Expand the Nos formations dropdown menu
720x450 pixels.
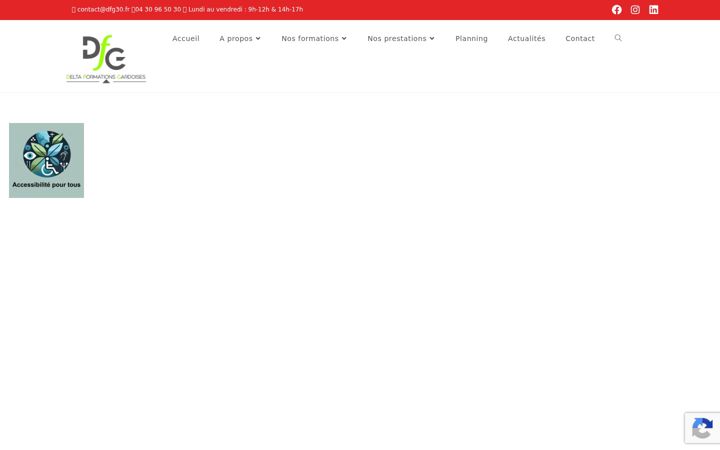(314, 39)
